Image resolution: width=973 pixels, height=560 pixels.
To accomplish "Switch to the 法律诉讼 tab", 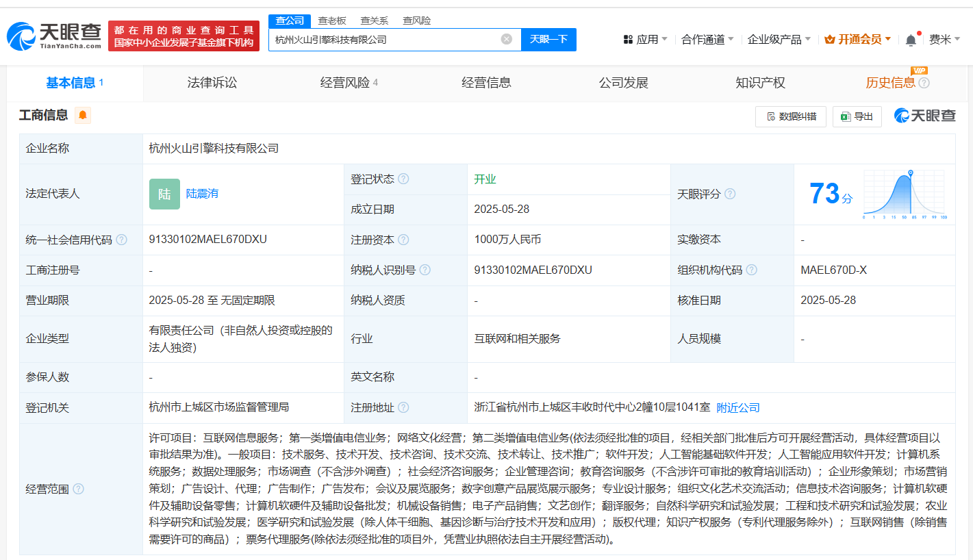I will pyautogui.click(x=212, y=82).
